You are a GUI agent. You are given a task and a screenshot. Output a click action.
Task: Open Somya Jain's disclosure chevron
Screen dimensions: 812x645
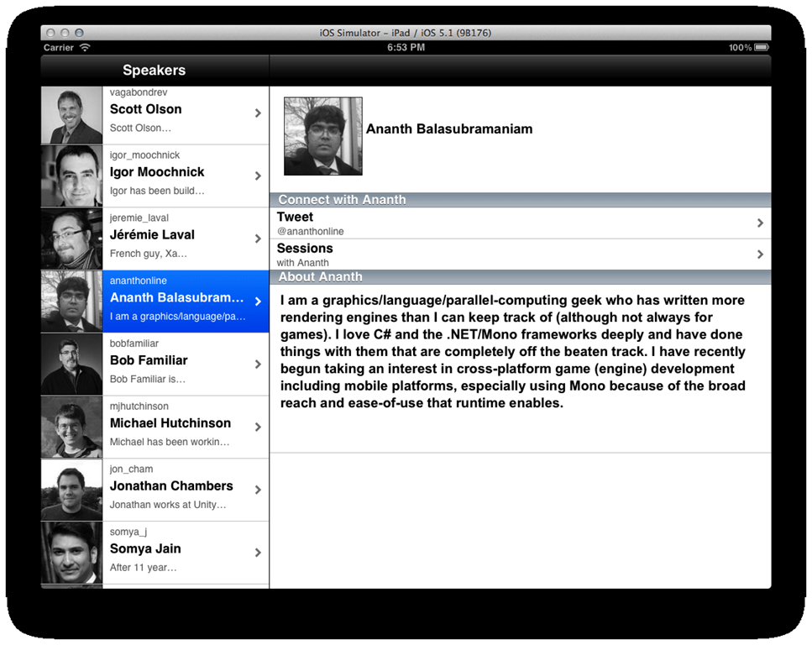(x=258, y=553)
